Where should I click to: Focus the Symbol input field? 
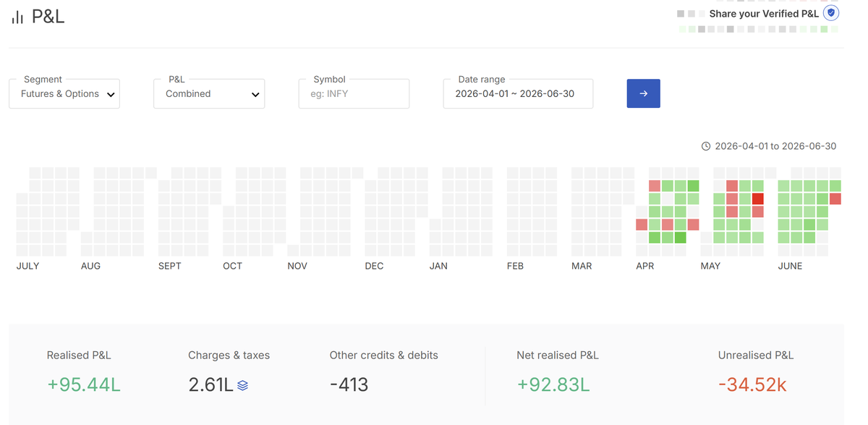pos(354,93)
